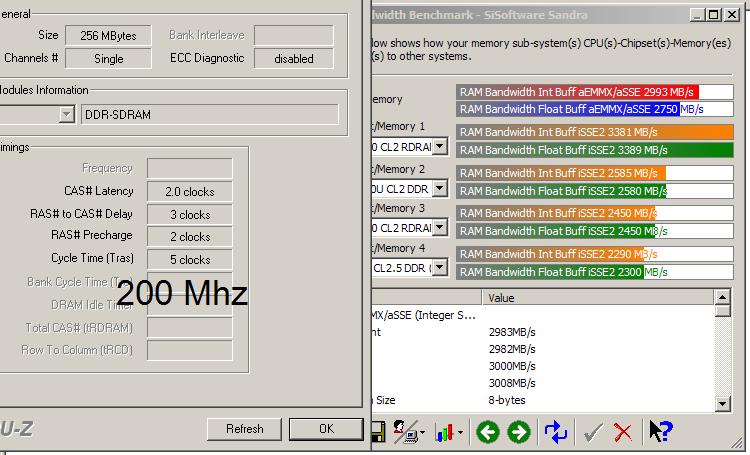Viewport: 750px width, 455px height.
Task: Click the Channels # field showing Single
Action: (x=108, y=58)
